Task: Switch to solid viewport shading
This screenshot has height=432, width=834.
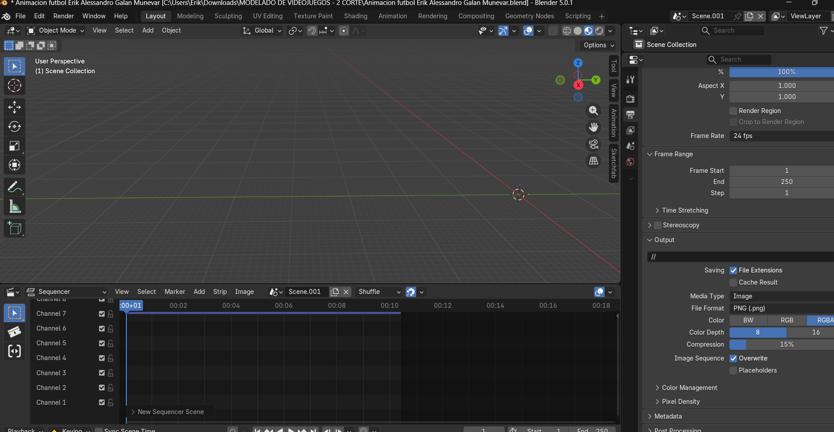Action: [x=578, y=31]
